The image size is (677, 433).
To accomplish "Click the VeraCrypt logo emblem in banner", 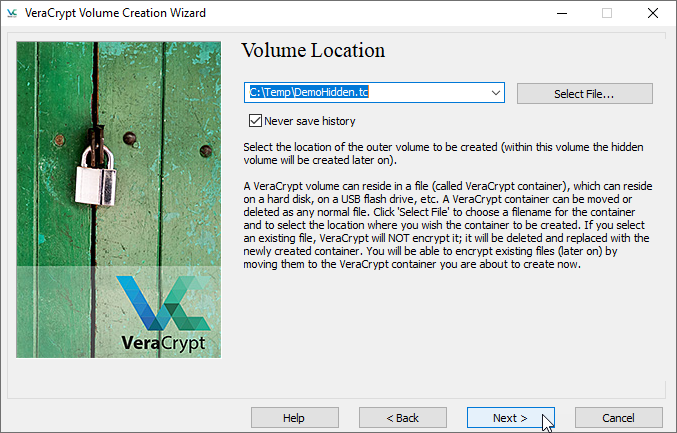I will 164,303.
